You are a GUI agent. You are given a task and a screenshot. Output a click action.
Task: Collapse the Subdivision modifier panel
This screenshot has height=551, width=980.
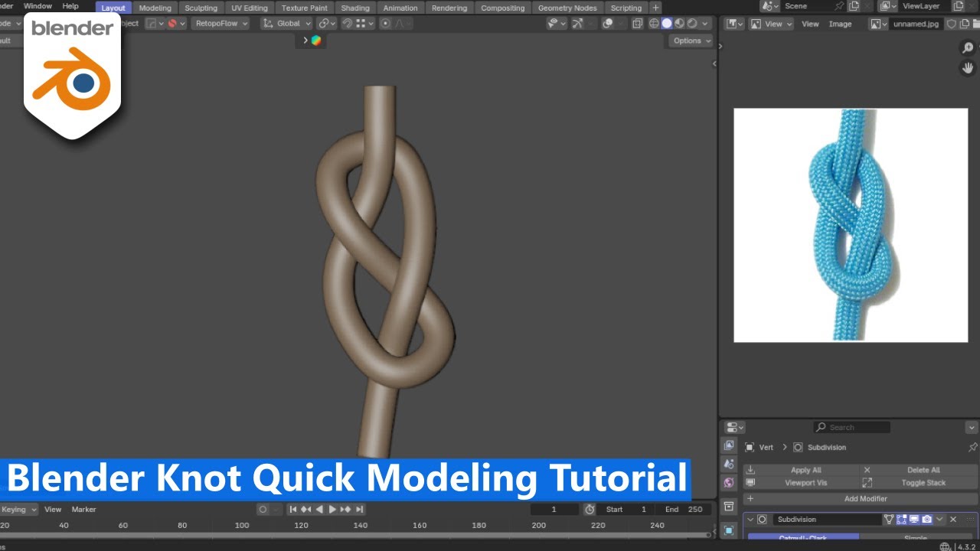tap(751, 520)
